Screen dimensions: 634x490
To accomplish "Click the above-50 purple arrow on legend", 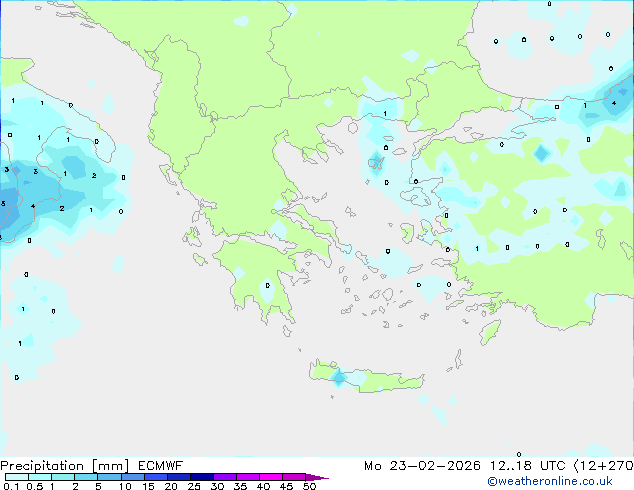I will coord(317,477).
